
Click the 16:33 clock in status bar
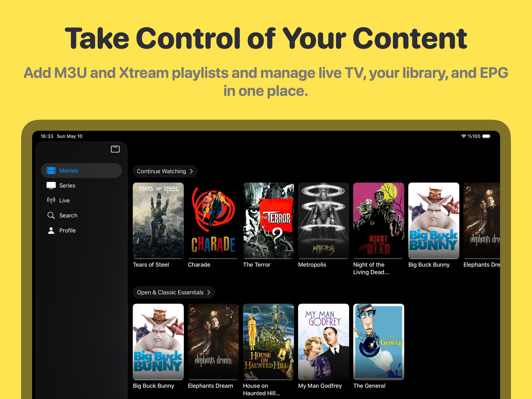click(x=47, y=136)
